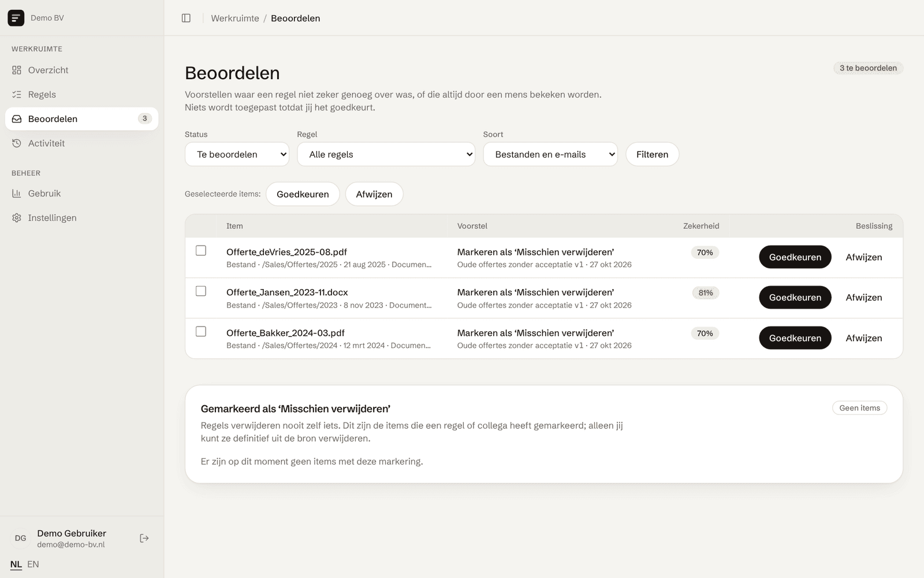Click file name Offerte_Jansen_2023-11.docx

pos(287,292)
